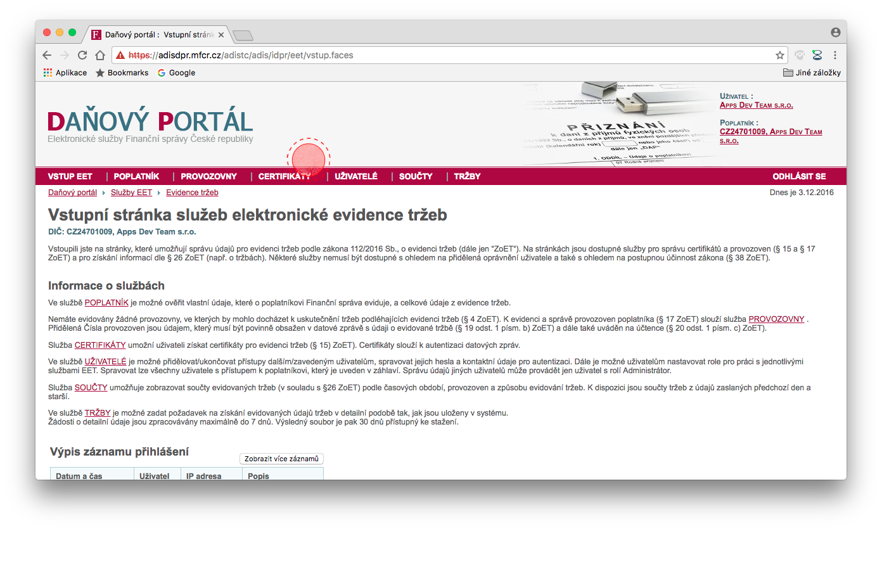
Task: Open the Google bookmark
Action: tap(176, 73)
